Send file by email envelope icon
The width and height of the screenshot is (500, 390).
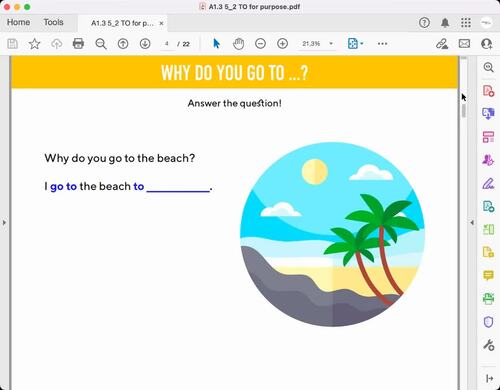[464, 44]
